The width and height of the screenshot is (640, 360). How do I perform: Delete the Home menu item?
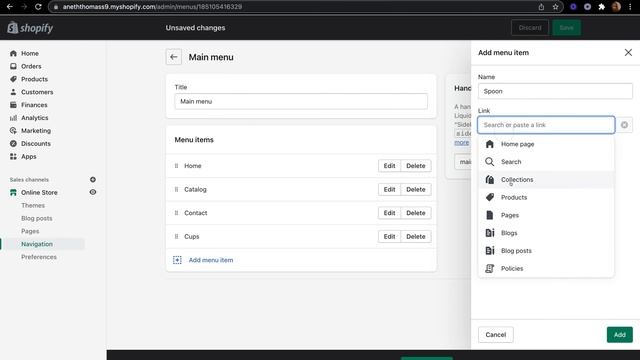(416, 166)
